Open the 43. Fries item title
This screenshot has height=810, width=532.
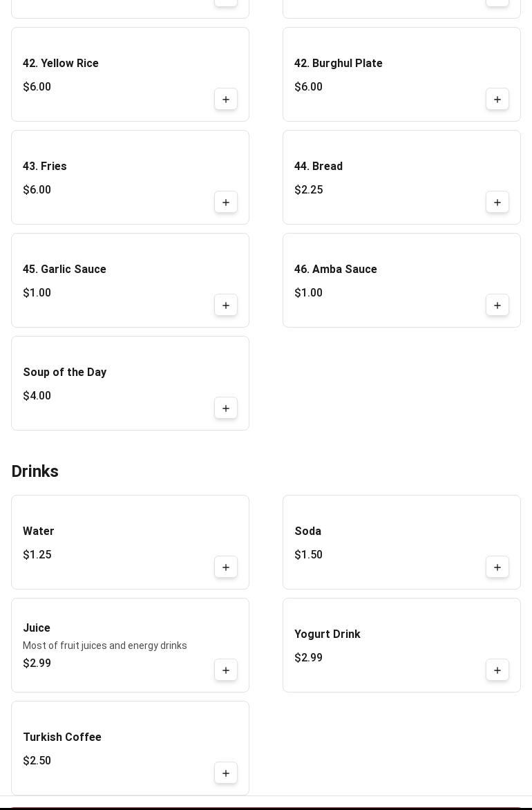pyautogui.click(x=45, y=167)
